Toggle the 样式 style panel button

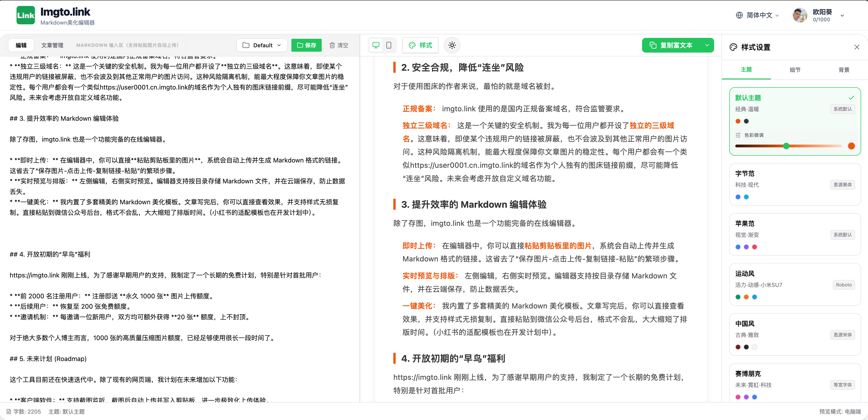coord(420,45)
